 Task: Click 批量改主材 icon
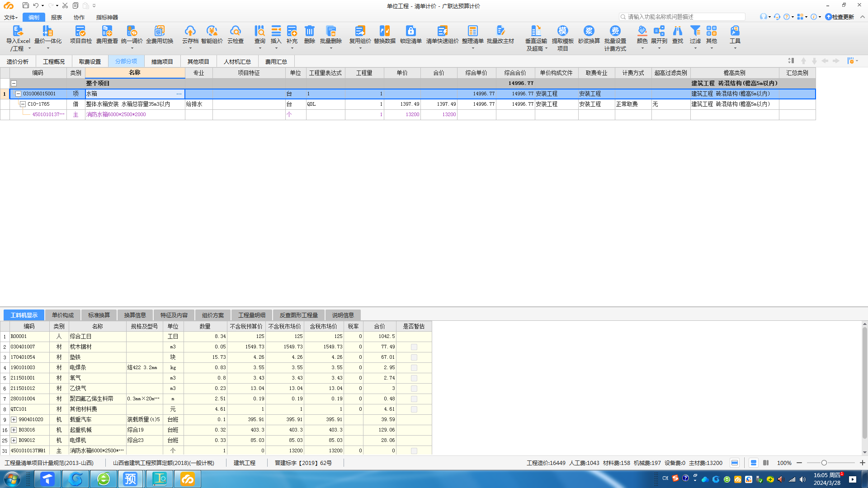500,31
